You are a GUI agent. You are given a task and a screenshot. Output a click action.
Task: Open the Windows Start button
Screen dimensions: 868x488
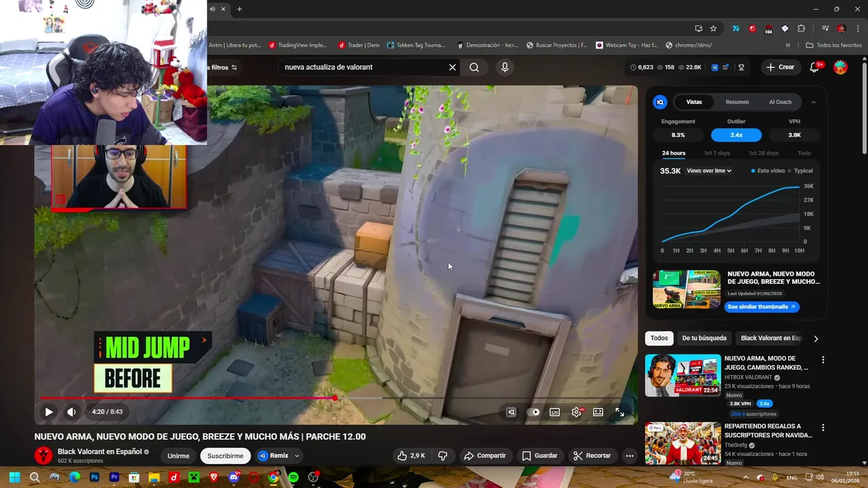point(14,477)
